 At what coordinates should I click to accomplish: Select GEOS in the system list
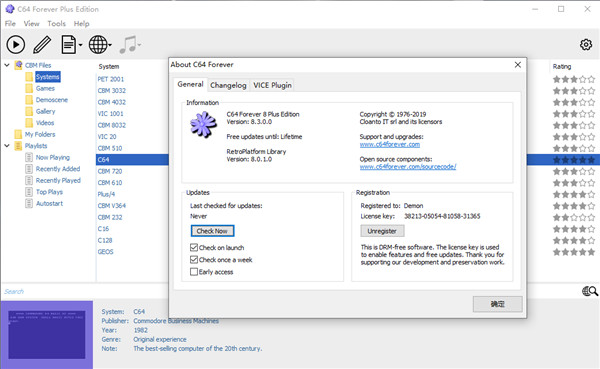(105, 252)
